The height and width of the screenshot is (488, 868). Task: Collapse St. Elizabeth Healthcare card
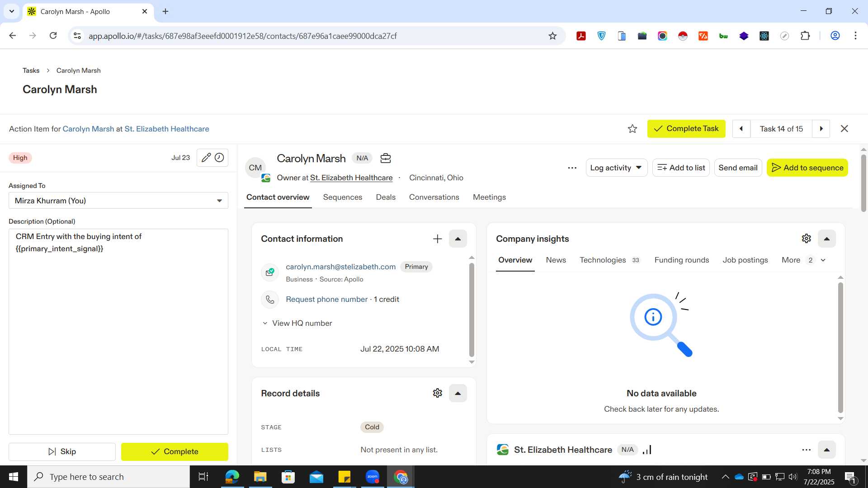826,450
